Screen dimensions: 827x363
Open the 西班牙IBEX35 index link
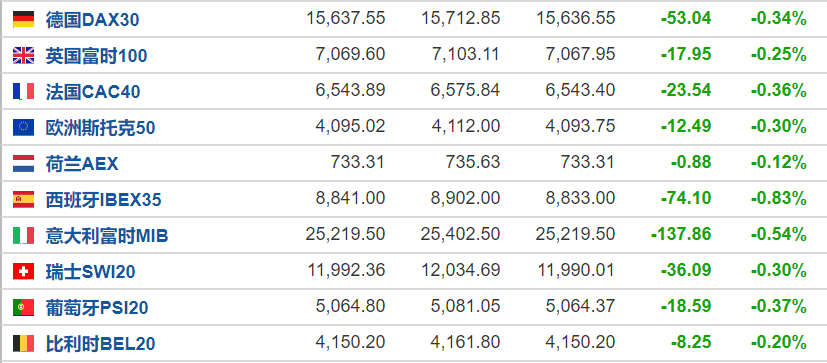point(103,200)
